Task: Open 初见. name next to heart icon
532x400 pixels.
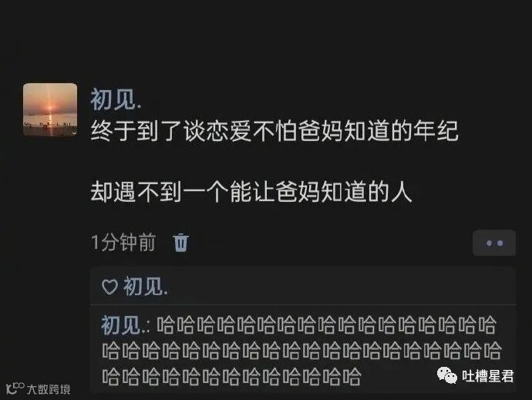Action: (145, 287)
